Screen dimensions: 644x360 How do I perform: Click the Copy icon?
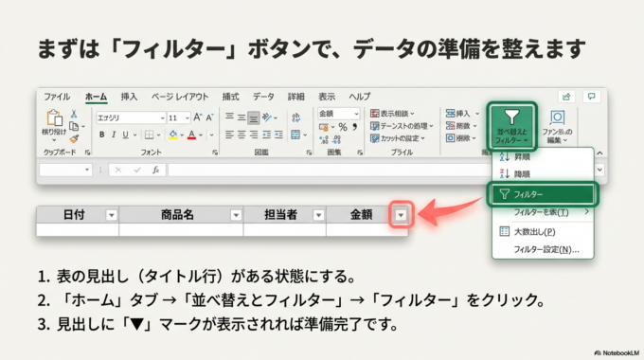click(74, 126)
